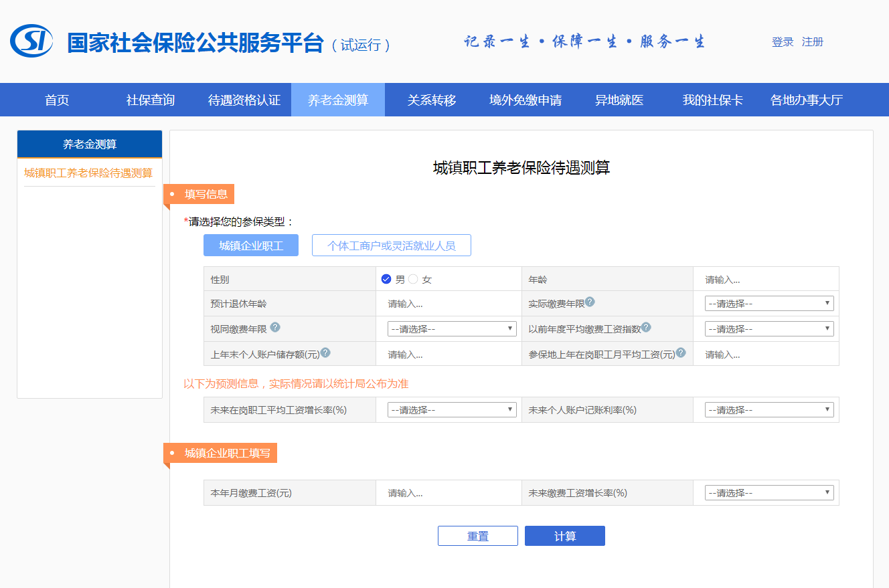The image size is (889, 588).
Task: Click the 登录 login link
Action: [783, 42]
